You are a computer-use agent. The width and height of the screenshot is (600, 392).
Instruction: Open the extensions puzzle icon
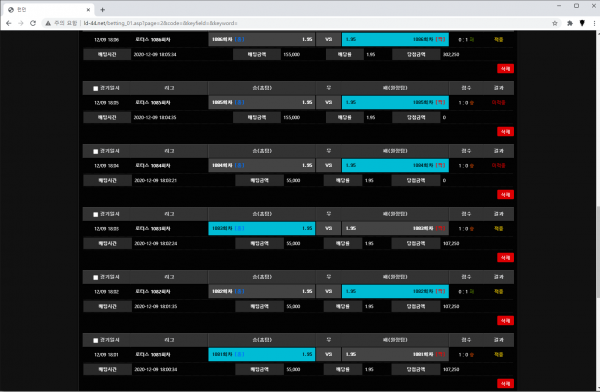pyautogui.click(x=570, y=23)
